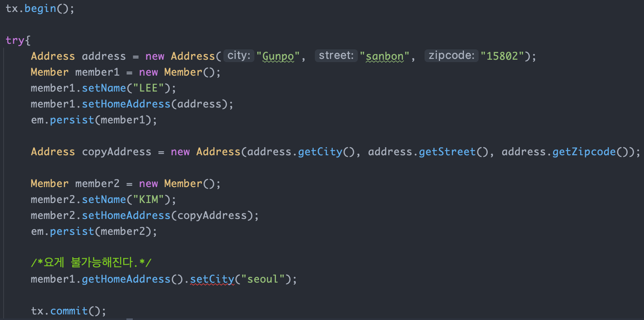Image resolution: width=644 pixels, height=320 pixels.
Task: Click the "KIM" string literal
Action: [149, 199]
